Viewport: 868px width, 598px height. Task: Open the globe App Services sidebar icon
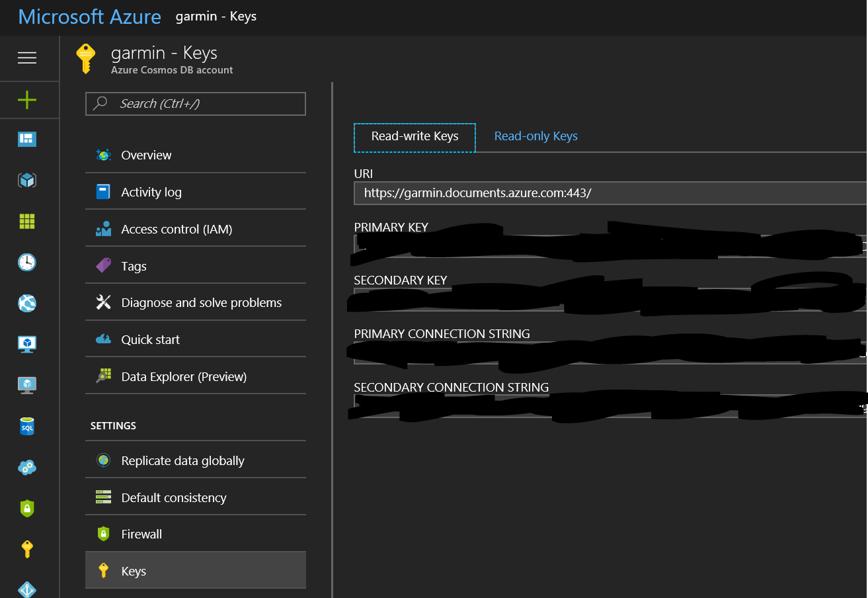(x=27, y=304)
